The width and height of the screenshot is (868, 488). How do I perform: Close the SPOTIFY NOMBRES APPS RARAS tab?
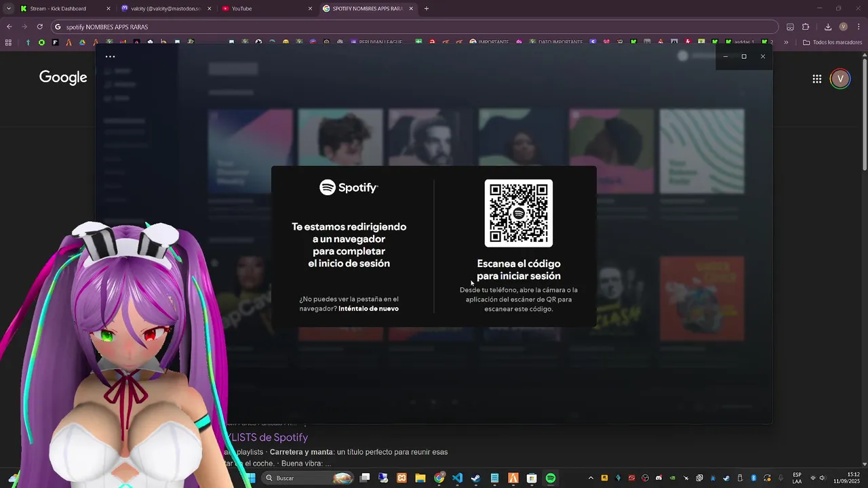click(411, 9)
